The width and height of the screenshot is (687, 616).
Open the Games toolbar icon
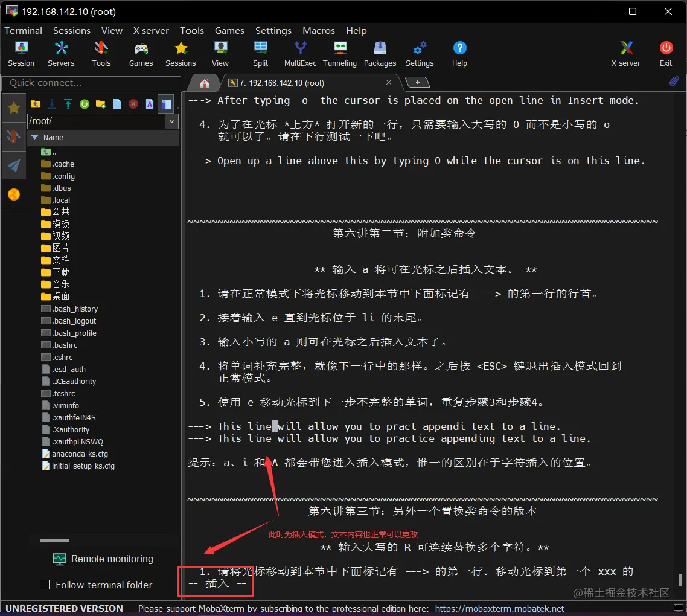pyautogui.click(x=141, y=54)
